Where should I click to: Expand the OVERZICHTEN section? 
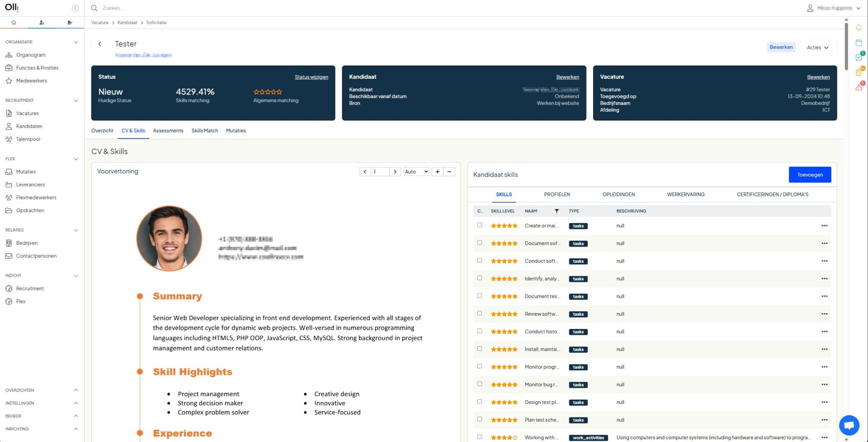coord(76,390)
